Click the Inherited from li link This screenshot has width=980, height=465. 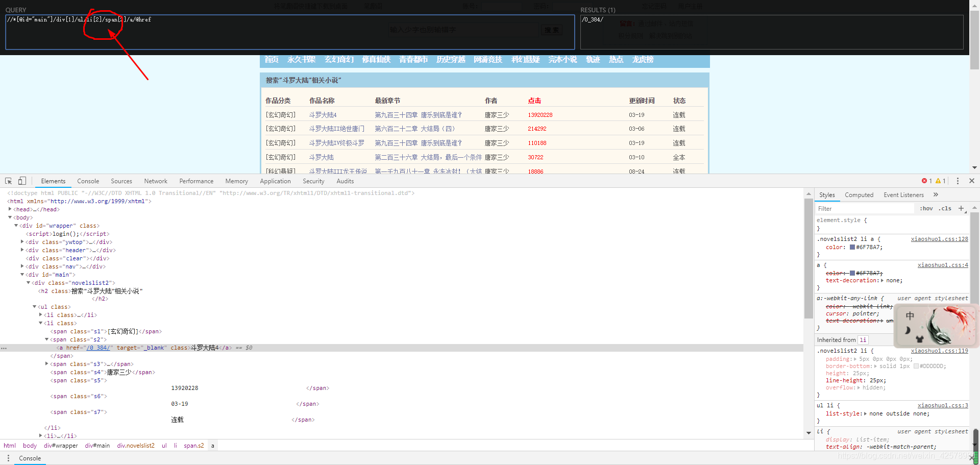[863, 340]
